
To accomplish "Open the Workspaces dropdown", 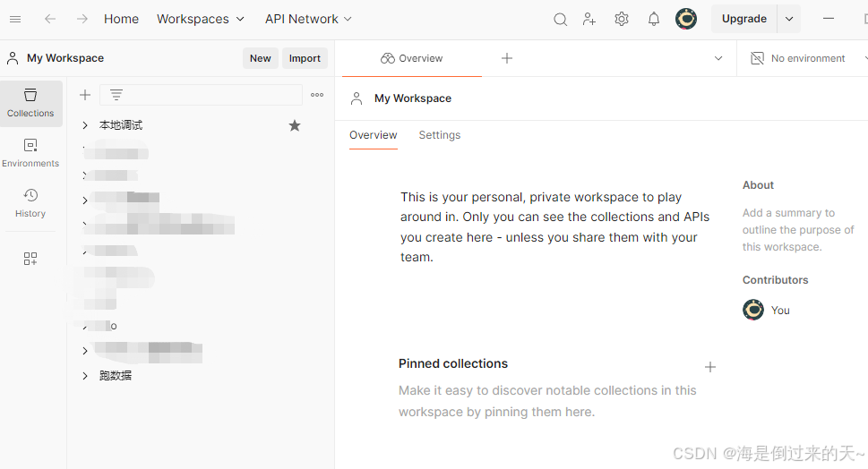I will pos(201,20).
